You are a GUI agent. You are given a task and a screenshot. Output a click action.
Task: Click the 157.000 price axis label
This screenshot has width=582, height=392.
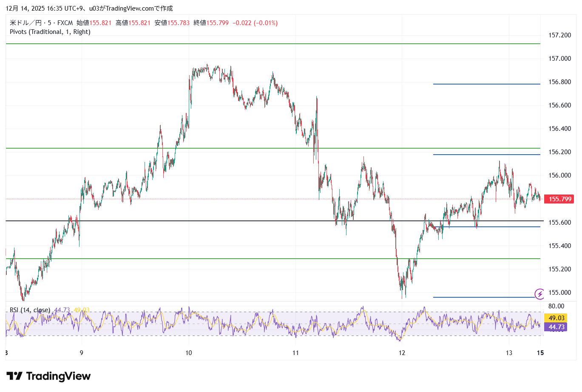tap(559, 59)
